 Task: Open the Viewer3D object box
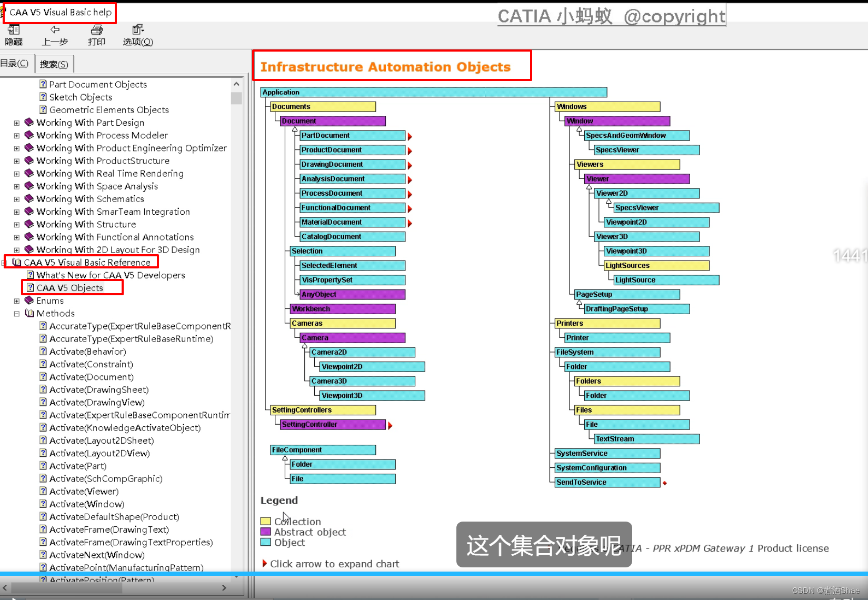coord(647,237)
